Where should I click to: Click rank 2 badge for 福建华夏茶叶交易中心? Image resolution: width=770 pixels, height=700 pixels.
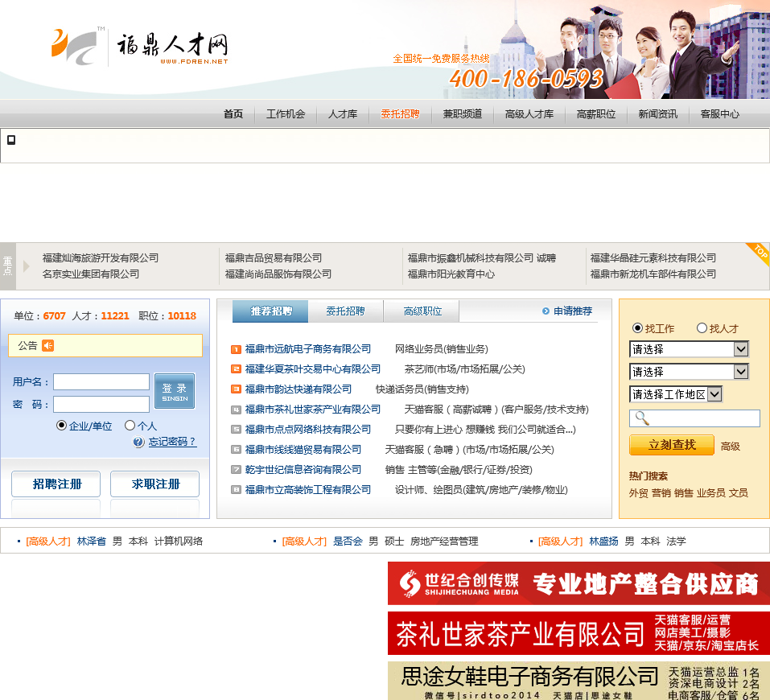236,369
